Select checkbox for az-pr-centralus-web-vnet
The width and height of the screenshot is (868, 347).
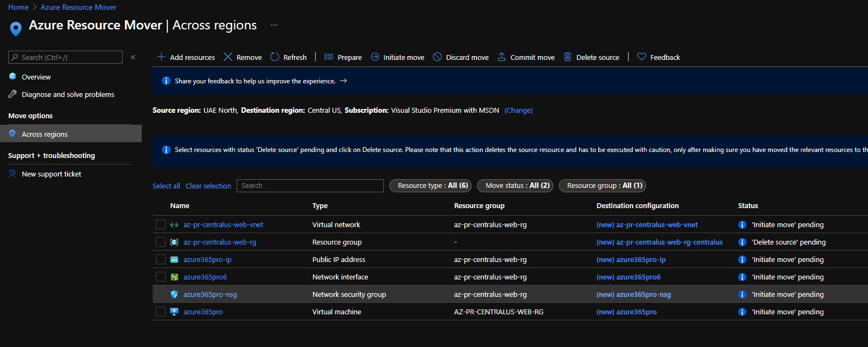point(161,224)
